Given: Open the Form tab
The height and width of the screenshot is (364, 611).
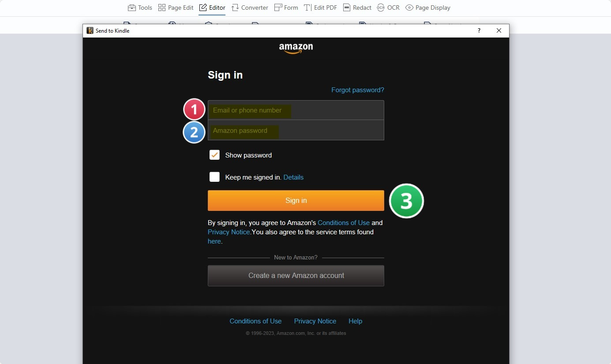Looking at the screenshot, I should [x=286, y=8].
